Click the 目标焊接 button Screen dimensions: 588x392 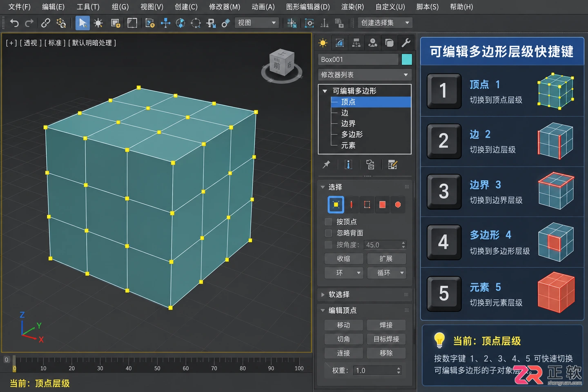[x=386, y=339]
